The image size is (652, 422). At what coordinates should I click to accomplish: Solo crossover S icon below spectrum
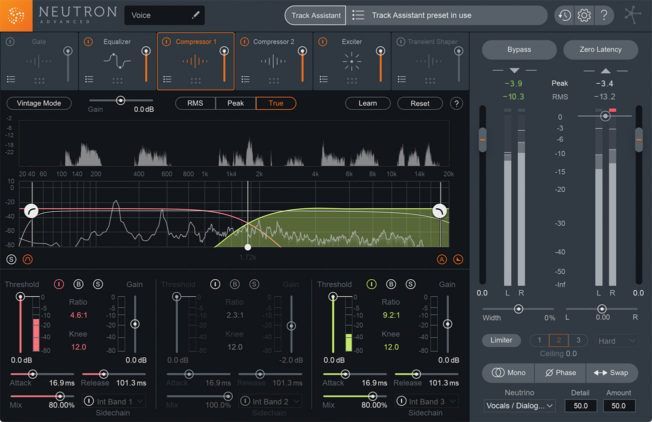click(x=11, y=259)
